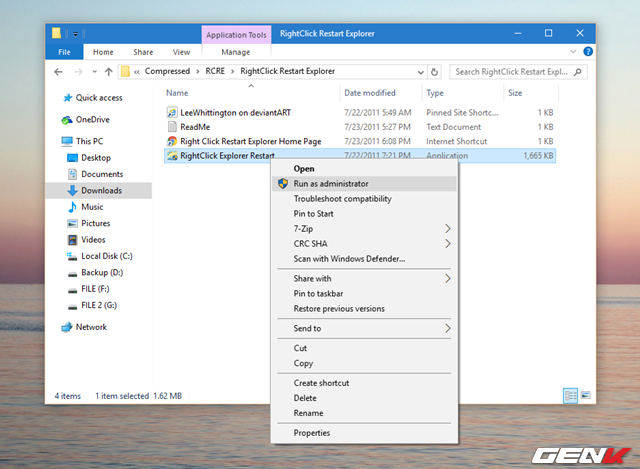Click the ReadMe text document icon
The height and width of the screenshot is (469, 640).
(172, 127)
